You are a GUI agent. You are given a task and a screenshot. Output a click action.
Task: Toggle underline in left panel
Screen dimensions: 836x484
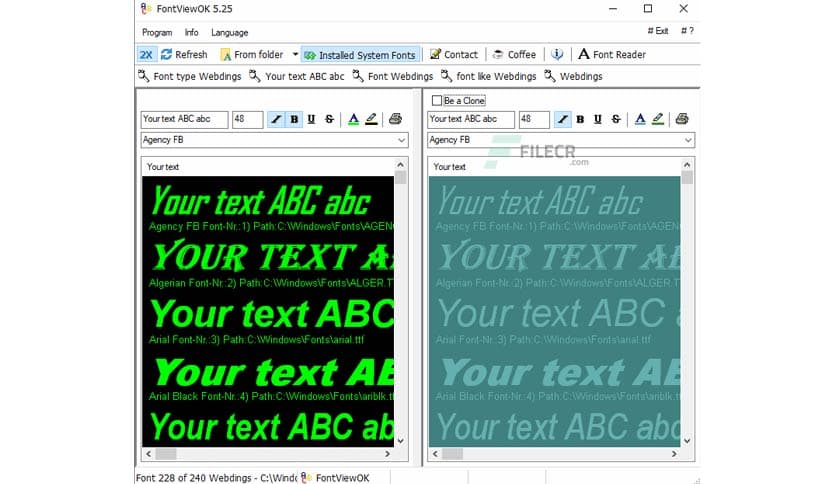click(x=311, y=119)
